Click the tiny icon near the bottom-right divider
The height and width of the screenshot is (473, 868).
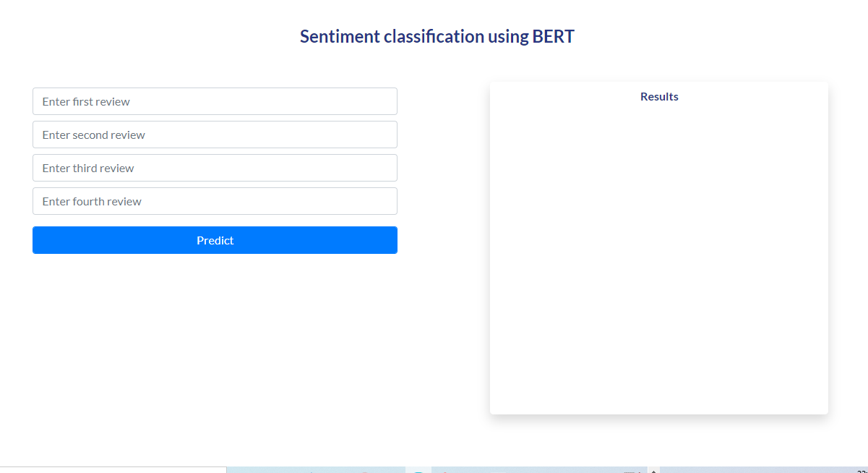point(639,471)
